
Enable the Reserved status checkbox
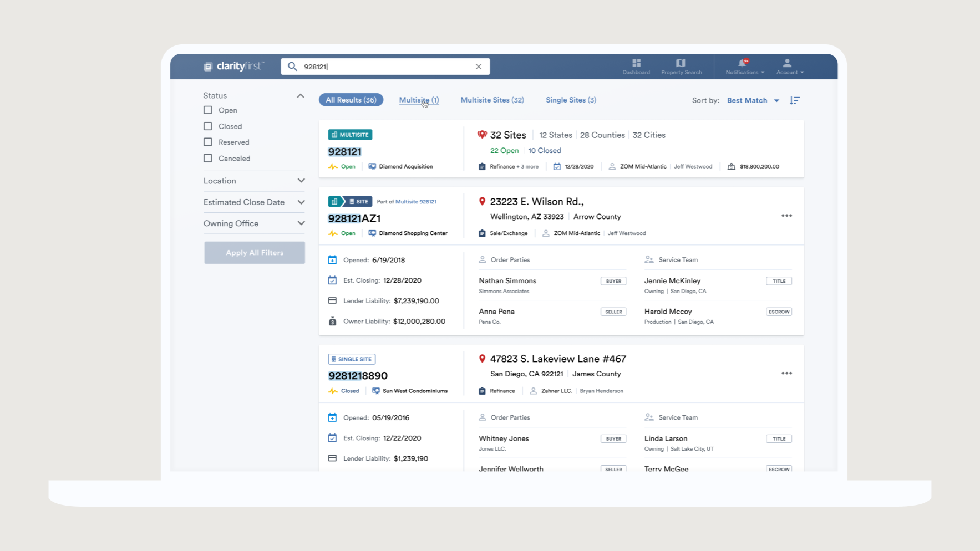coord(208,142)
